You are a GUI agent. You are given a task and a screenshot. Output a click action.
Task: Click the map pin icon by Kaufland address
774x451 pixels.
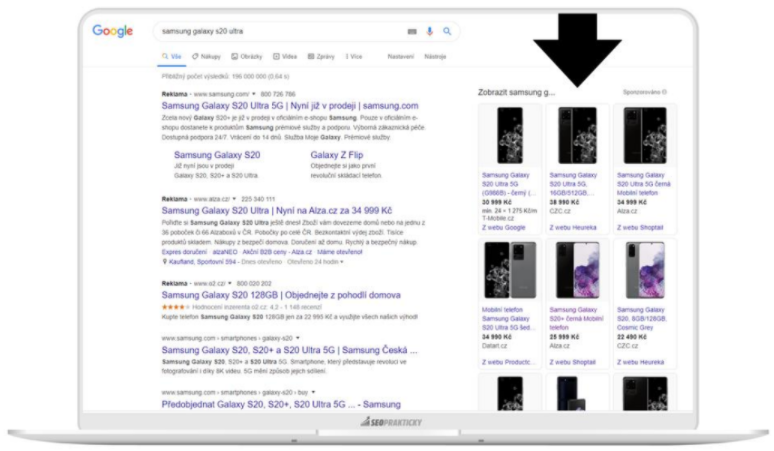point(164,262)
